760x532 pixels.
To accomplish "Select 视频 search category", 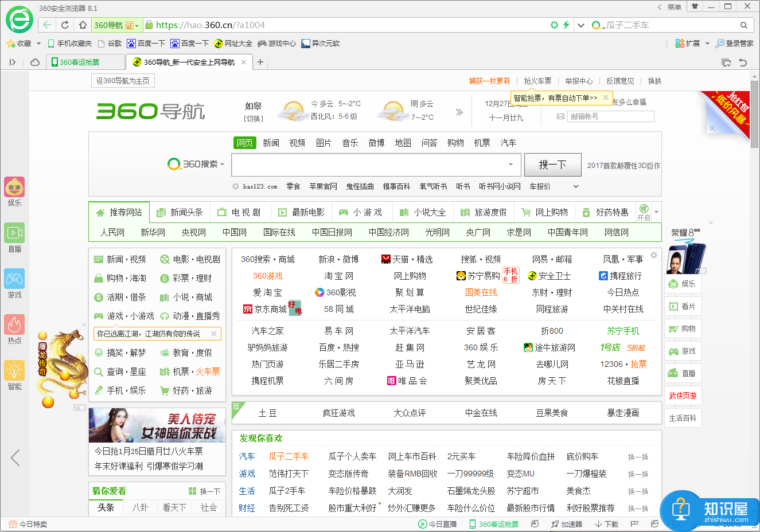I will pos(297,143).
